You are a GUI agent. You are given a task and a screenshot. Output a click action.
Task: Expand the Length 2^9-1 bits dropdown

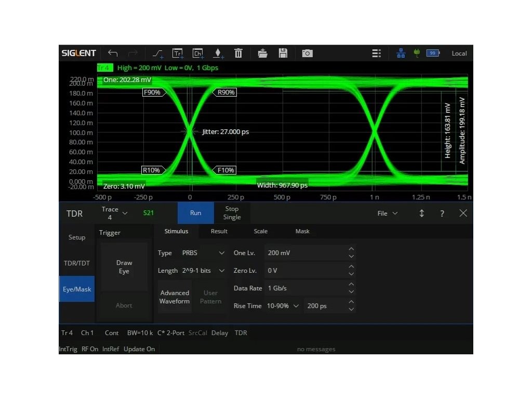point(203,271)
